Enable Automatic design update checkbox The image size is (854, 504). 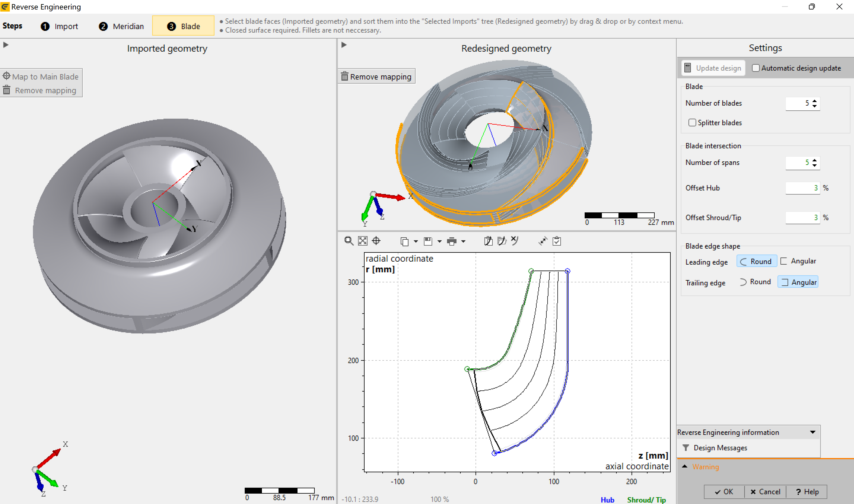pos(756,68)
